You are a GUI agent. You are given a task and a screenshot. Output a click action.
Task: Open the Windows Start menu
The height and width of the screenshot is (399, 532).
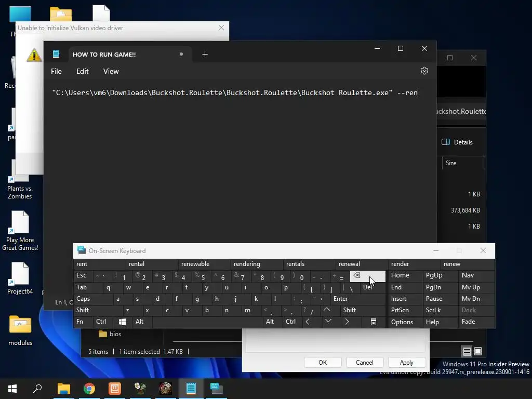pyautogui.click(x=12, y=389)
